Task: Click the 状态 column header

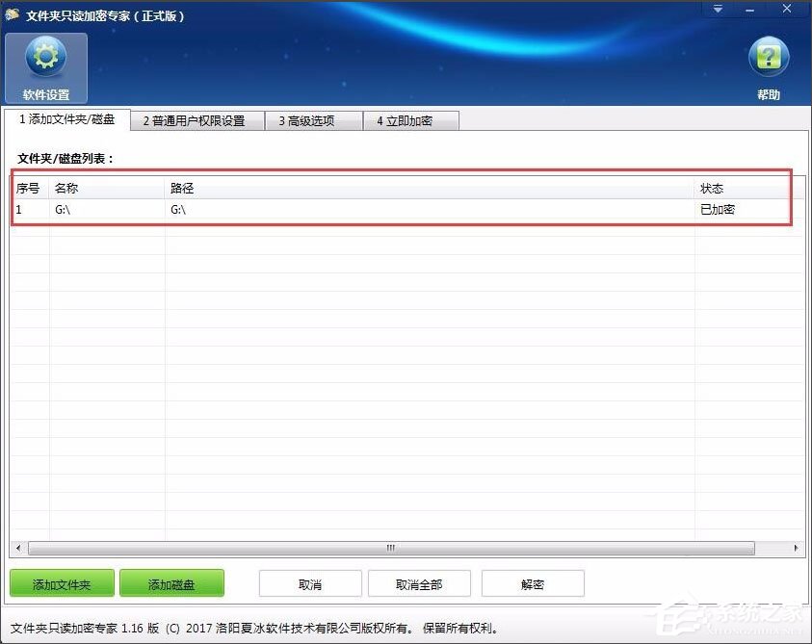Action: point(713,189)
